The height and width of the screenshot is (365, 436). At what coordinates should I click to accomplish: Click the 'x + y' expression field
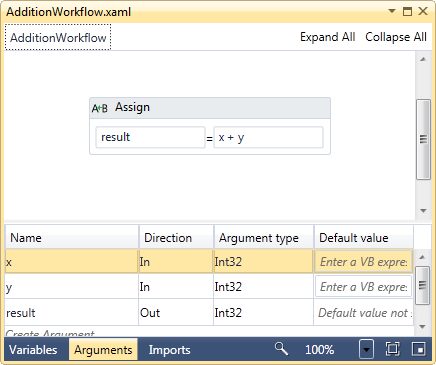coord(268,137)
